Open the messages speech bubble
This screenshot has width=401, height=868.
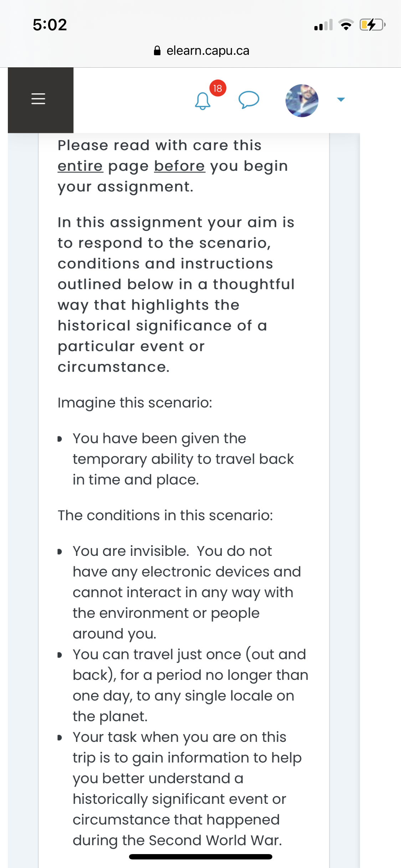(249, 99)
